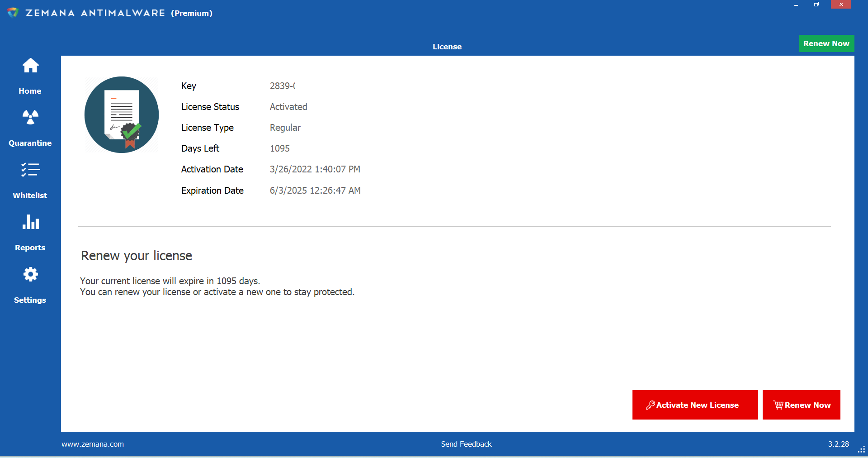Image resolution: width=868 pixels, height=458 pixels.
Task: Go to the Quarantine menu label
Action: [30, 143]
